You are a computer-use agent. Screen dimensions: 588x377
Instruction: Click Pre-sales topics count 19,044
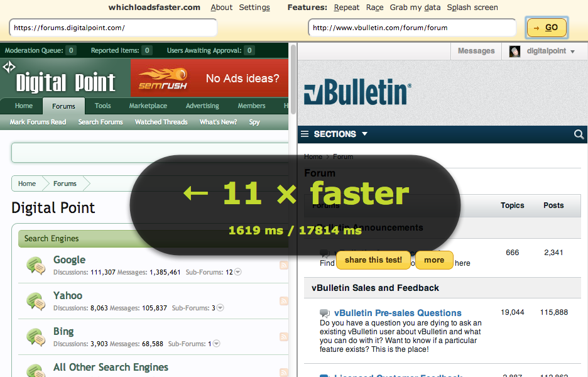click(x=512, y=312)
